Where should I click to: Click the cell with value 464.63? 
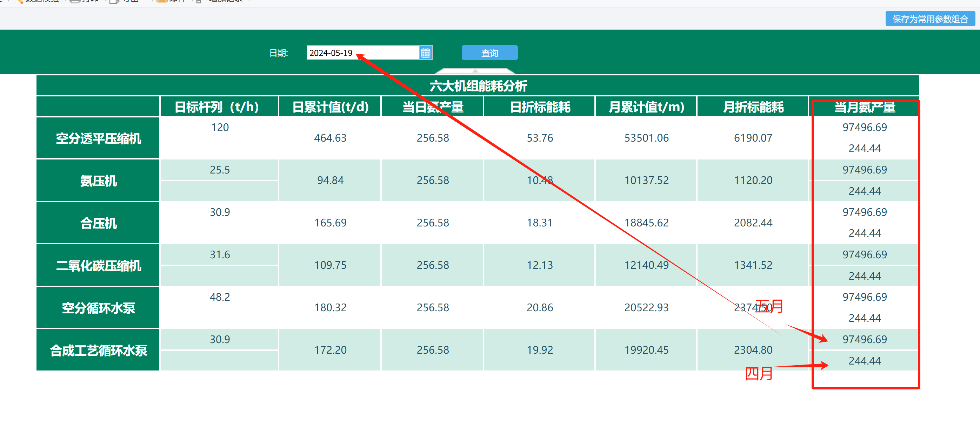pos(330,138)
